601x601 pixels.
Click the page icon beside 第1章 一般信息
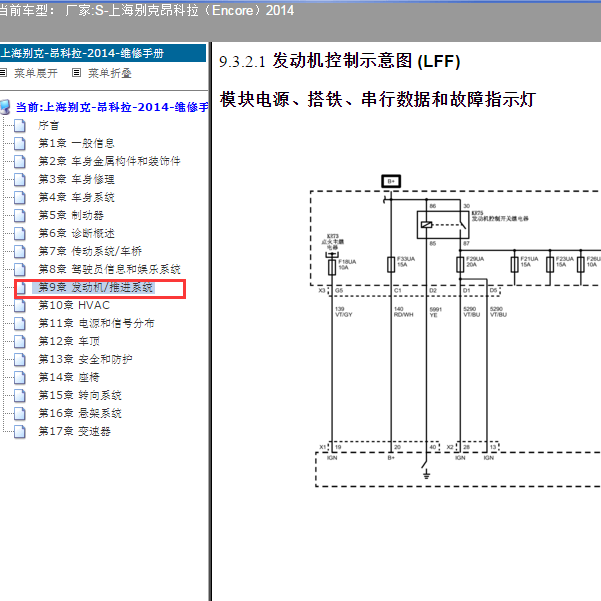click(20, 143)
